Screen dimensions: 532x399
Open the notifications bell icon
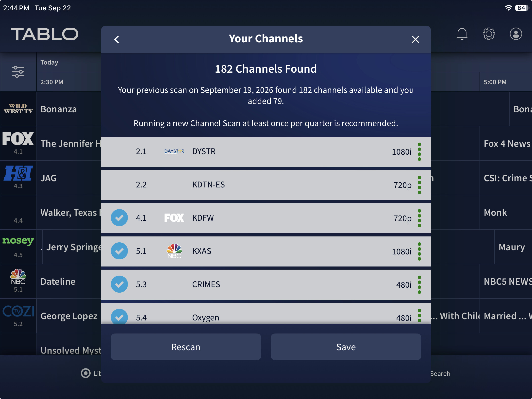coord(462,34)
